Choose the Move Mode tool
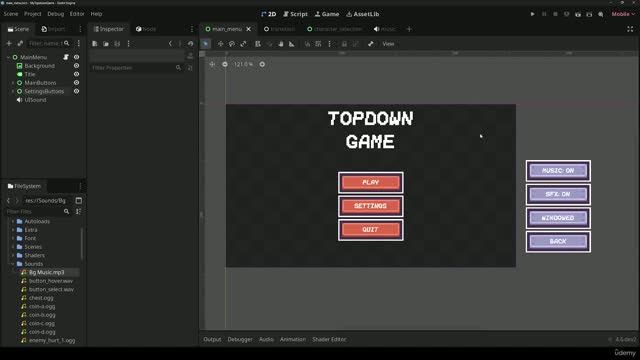 click(220, 44)
